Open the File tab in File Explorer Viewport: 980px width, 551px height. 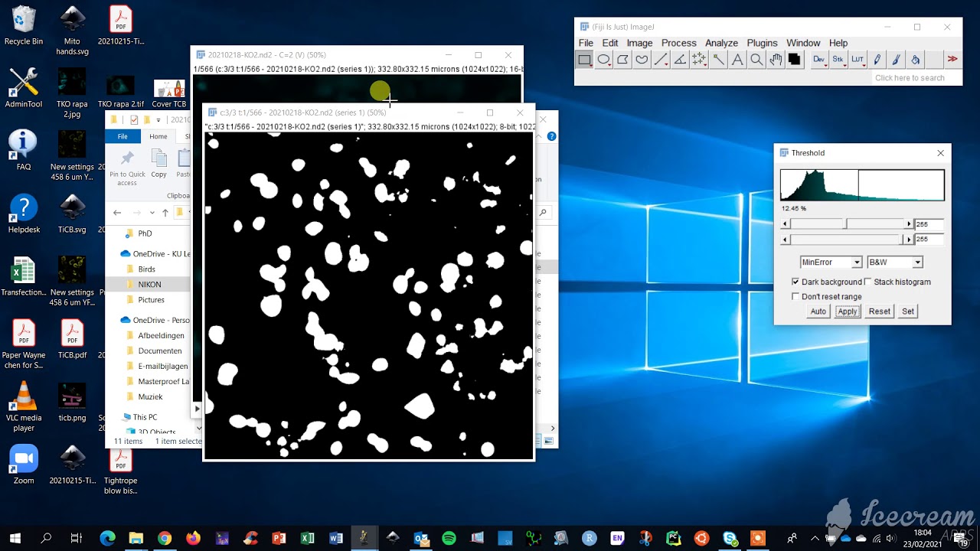coord(122,136)
